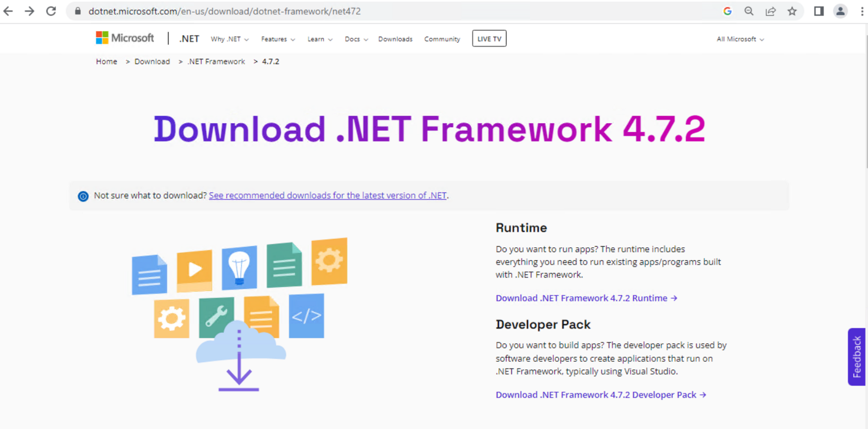Click the browser back arrow
Viewport: 868px width, 429px height.
(x=8, y=11)
